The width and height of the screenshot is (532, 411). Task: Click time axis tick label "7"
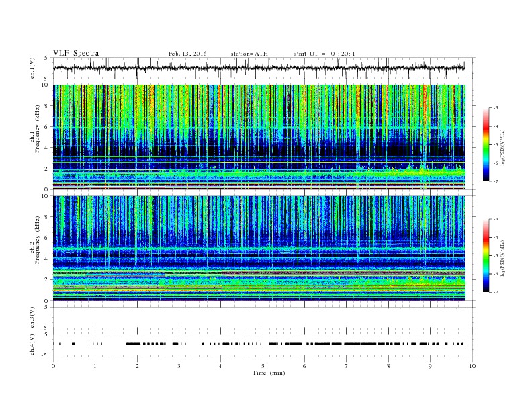click(347, 366)
